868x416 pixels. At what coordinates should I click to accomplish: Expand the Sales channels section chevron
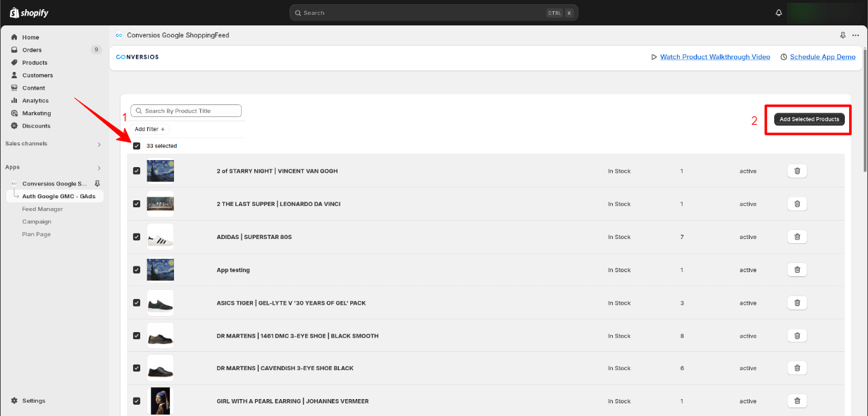point(99,144)
